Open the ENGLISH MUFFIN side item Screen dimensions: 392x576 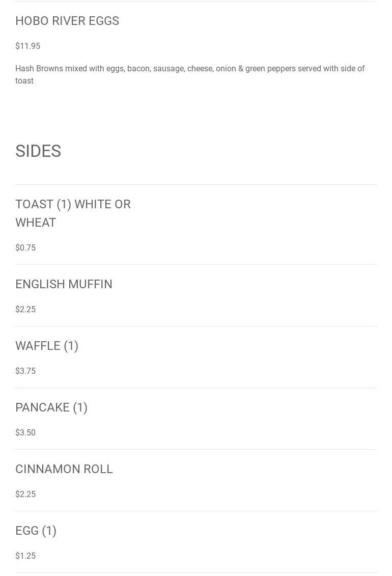tap(64, 284)
